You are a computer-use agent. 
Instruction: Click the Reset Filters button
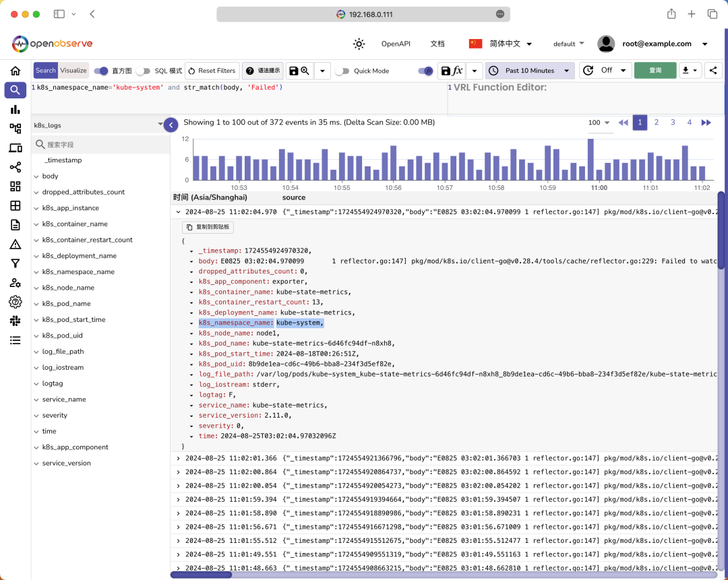pos(212,71)
